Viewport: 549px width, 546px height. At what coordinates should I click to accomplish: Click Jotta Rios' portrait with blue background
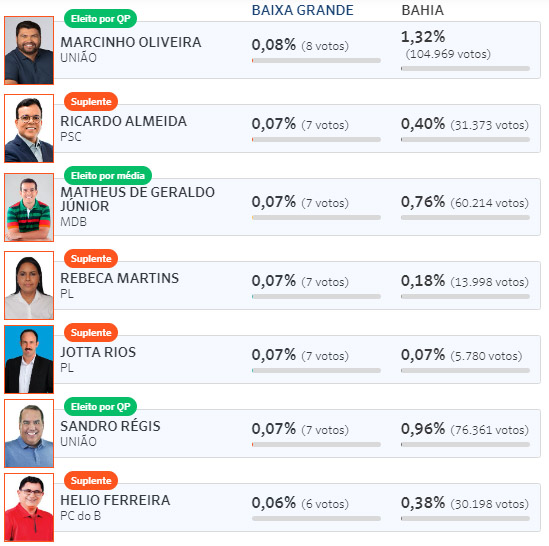[x=29, y=359]
